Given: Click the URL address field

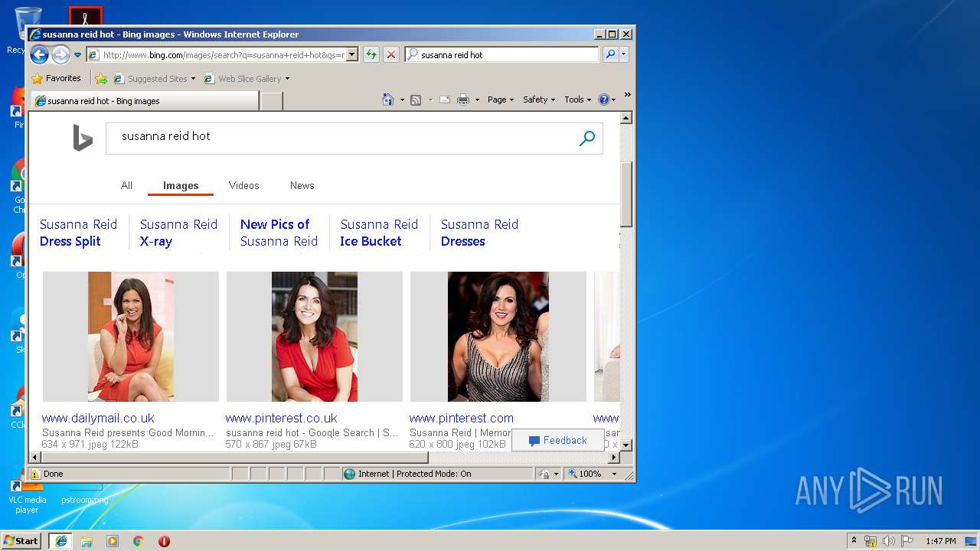Looking at the screenshot, I should pyautogui.click(x=222, y=54).
